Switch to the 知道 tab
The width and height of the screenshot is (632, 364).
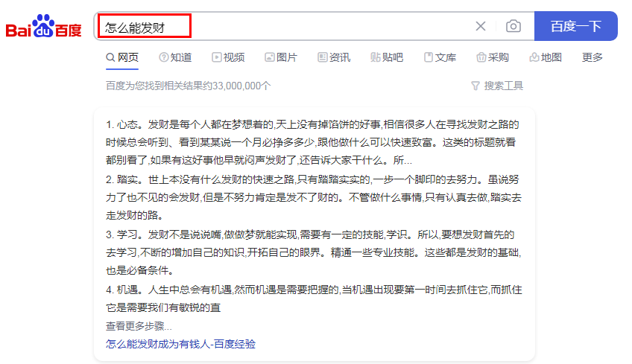(x=175, y=57)
